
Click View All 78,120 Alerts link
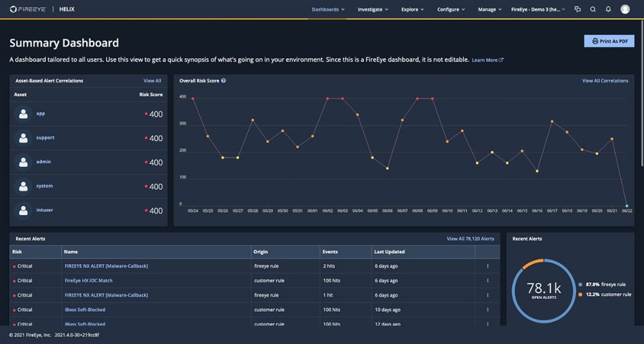[x=470, y=238]
